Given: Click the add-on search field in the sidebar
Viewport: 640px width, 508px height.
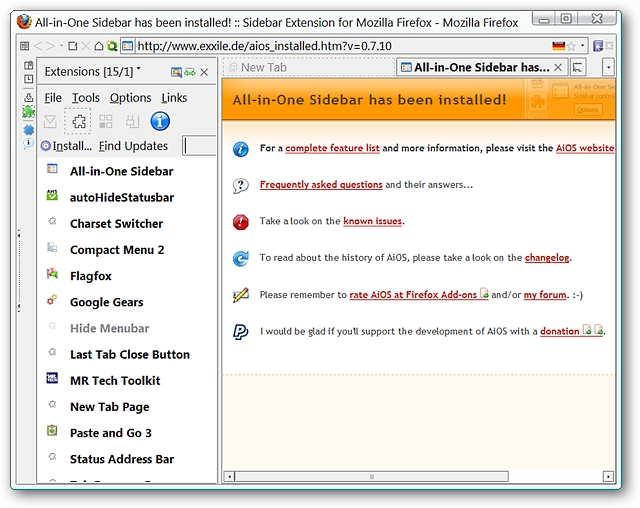Looking at the screenshot, I should pos(199,146).
